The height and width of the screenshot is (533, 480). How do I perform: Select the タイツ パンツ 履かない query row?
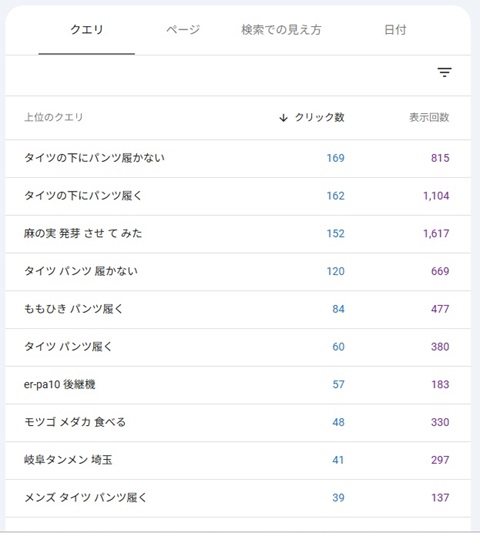(x=238, y=271)
